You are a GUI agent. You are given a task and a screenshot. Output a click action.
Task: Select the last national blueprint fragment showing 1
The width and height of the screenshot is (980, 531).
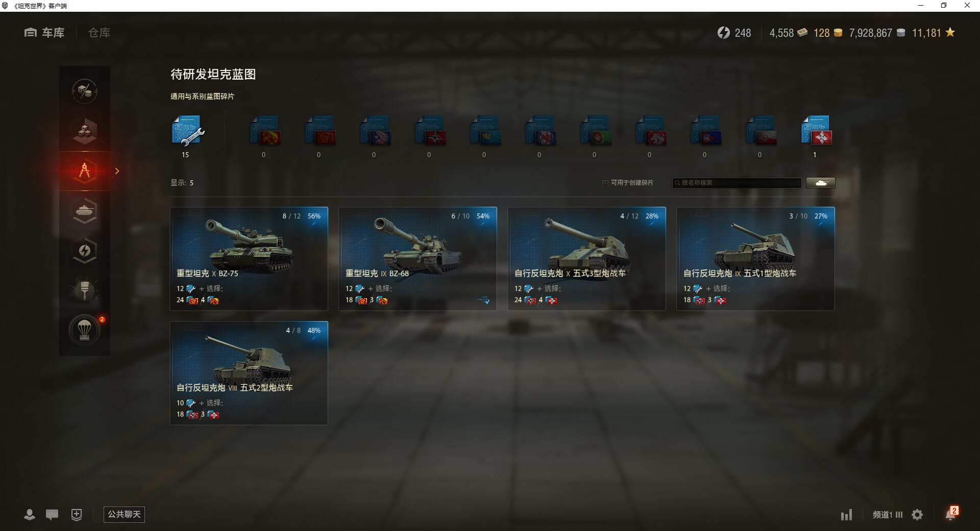click(x=815, y=131)
